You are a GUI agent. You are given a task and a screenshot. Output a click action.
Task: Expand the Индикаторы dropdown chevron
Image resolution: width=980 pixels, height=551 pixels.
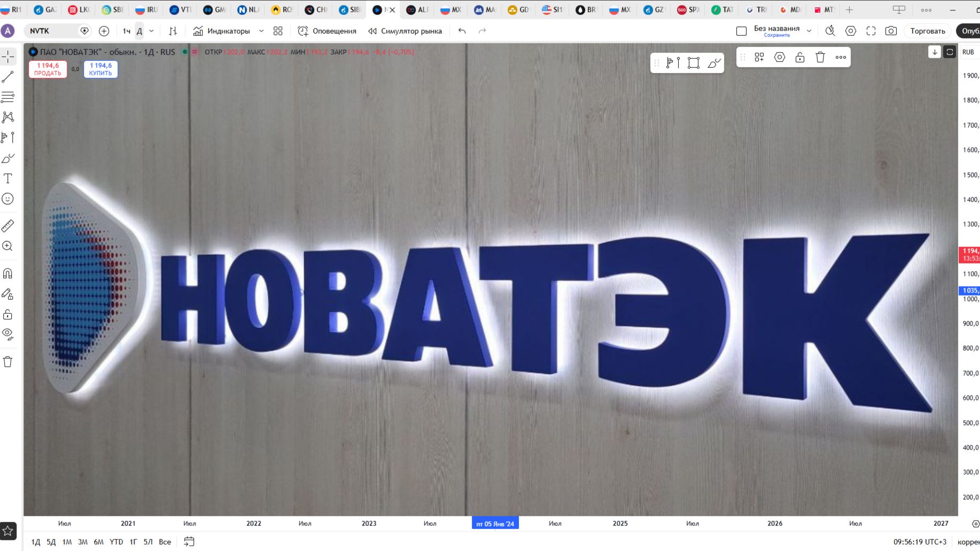[x=261, y=31]
